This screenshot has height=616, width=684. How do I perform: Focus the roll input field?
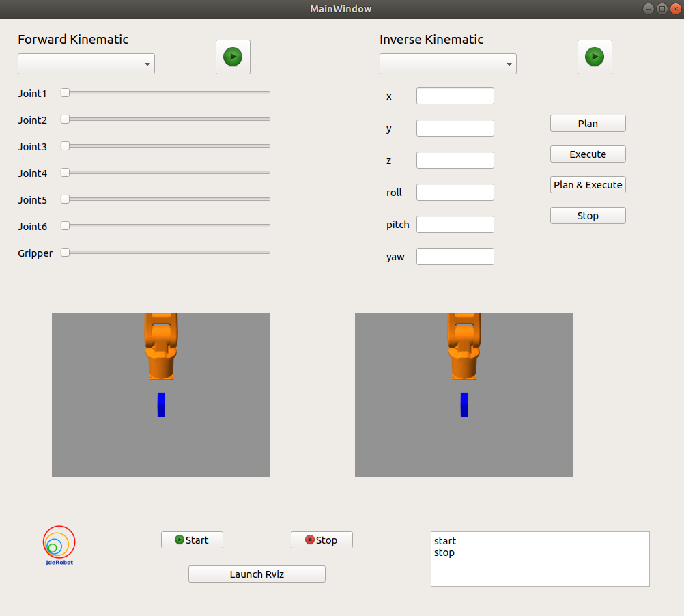tap(455, 193)
